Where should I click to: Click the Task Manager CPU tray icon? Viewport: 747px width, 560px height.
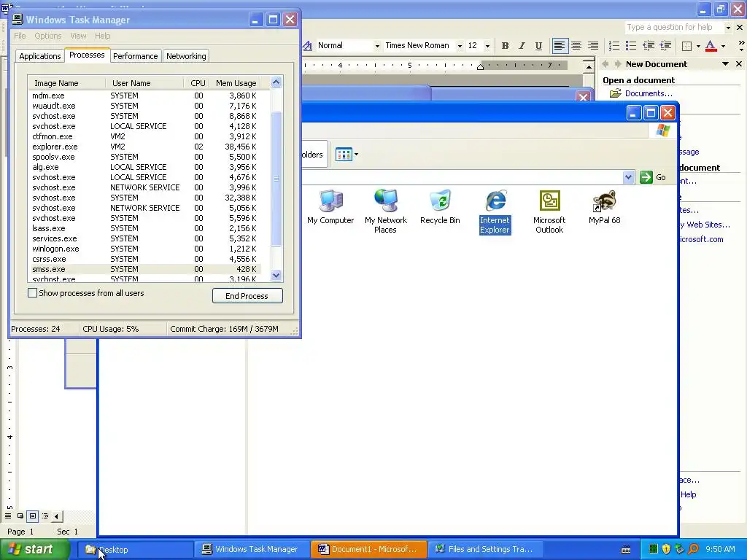click(x=653, y=549)
